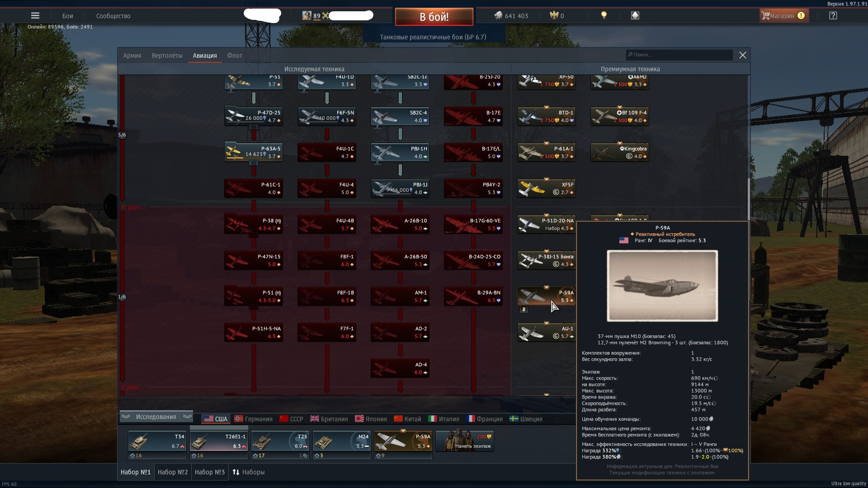Switch to preset Набор №2
Image resolution: width=868 pixels, height=488 pixels.
pos(173,472)
